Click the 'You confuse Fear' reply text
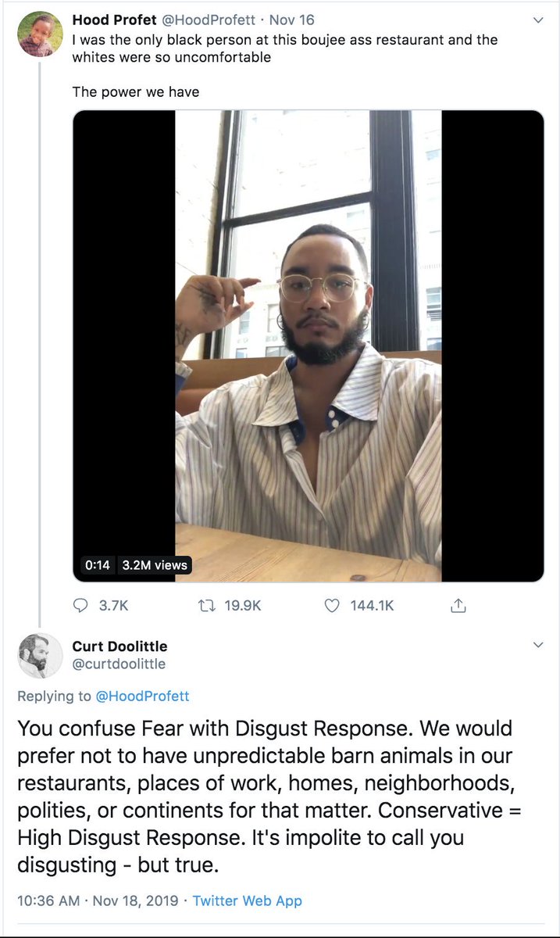Image resolution: width=560 pixels, height=938 pixels. 265,797
